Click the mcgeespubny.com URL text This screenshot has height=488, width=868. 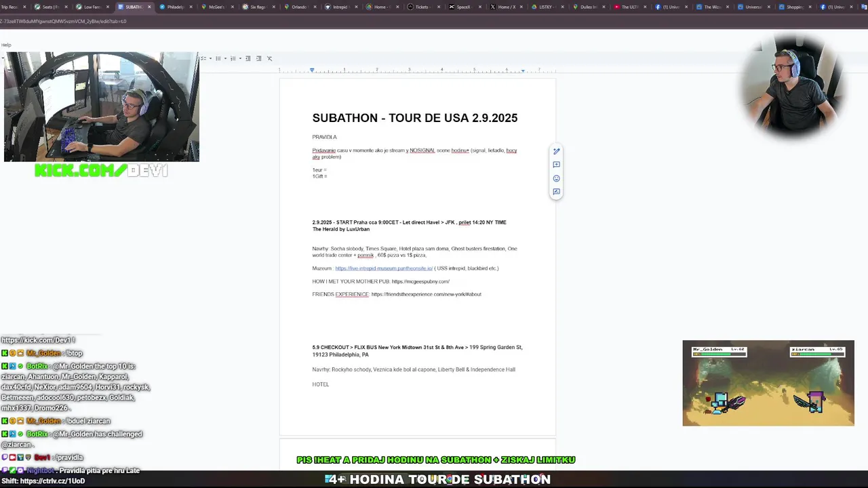(x=420, y=281)
